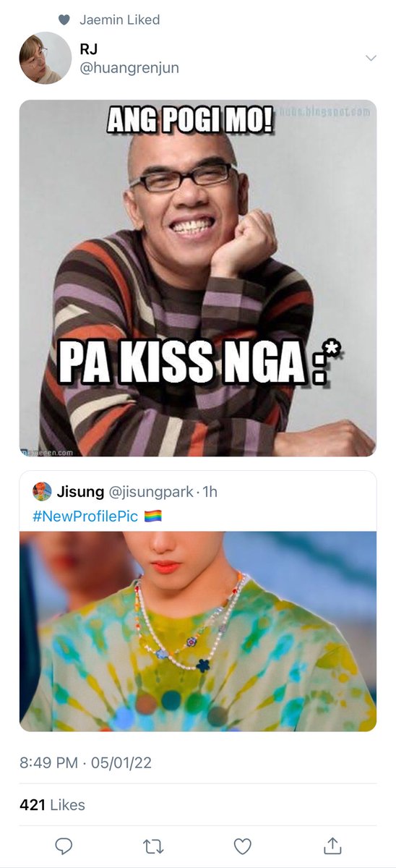396x868 pixels.
Task: View Jisung's tie-dye shirt photo
Action: (x=198, y=631)
